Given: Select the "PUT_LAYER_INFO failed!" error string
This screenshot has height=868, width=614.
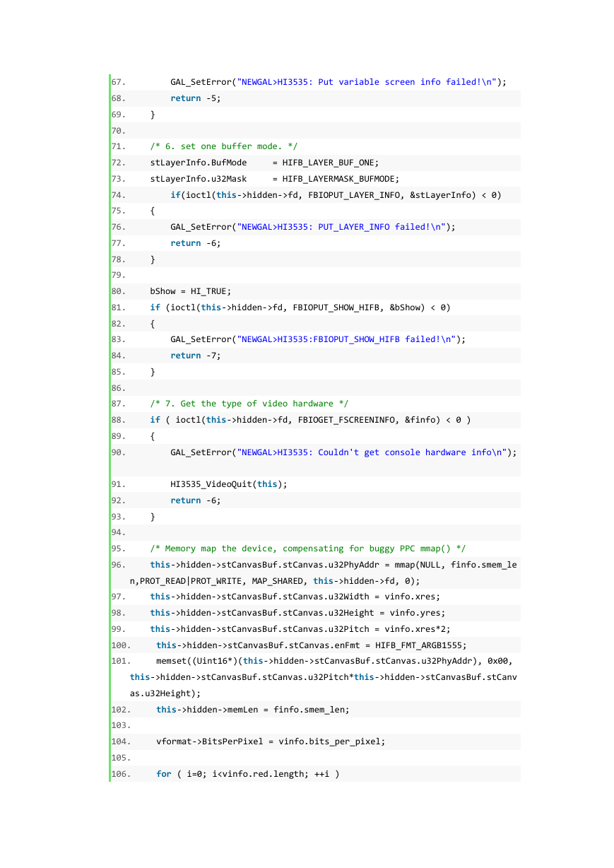Looking at the screenshot, I should coord(343,227).
